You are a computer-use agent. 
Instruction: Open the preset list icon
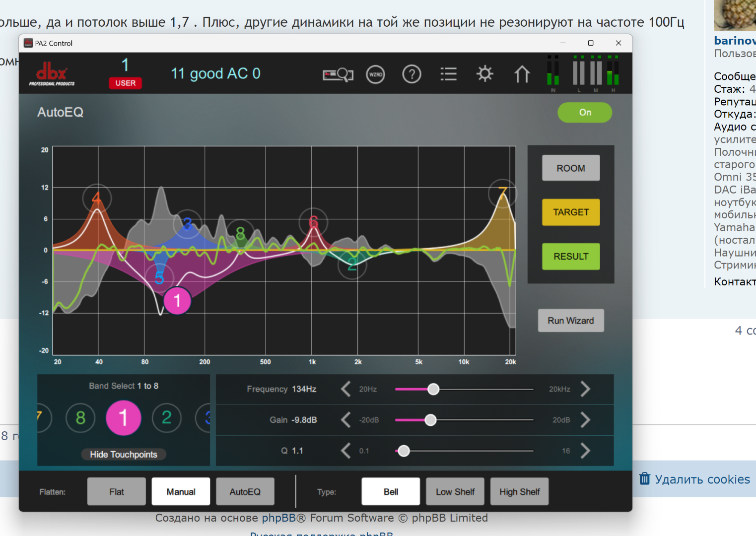point(448,74)
